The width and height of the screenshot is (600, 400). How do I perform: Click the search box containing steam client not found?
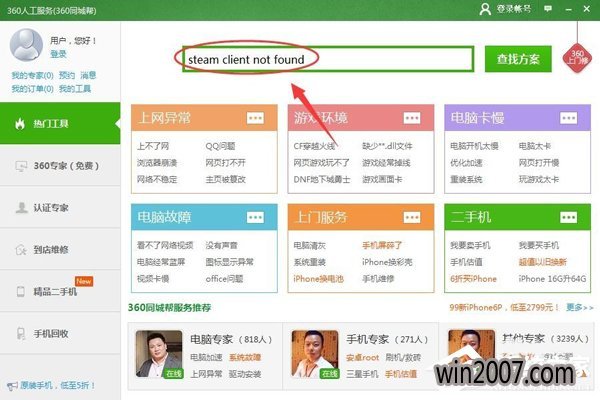coord(328,59)
